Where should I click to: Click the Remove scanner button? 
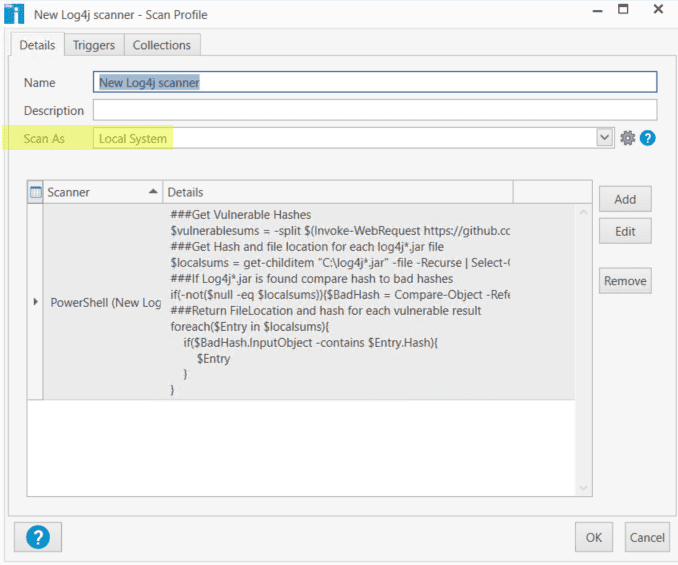click(625, 281)
